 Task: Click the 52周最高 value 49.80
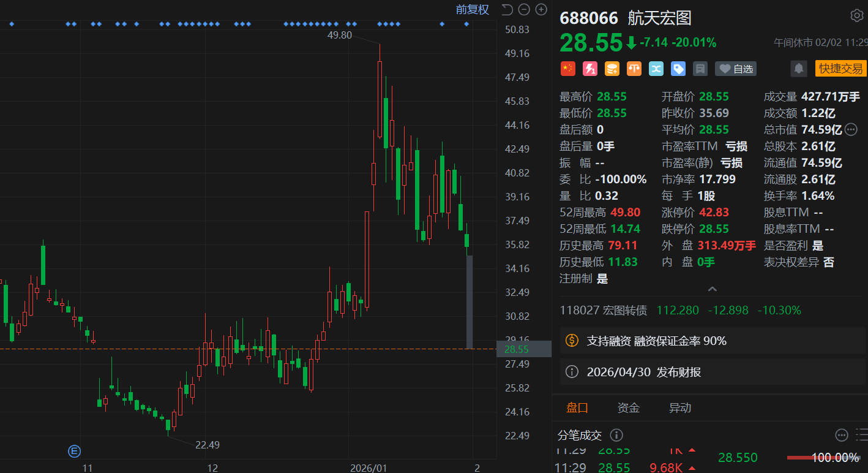(624, 213)
